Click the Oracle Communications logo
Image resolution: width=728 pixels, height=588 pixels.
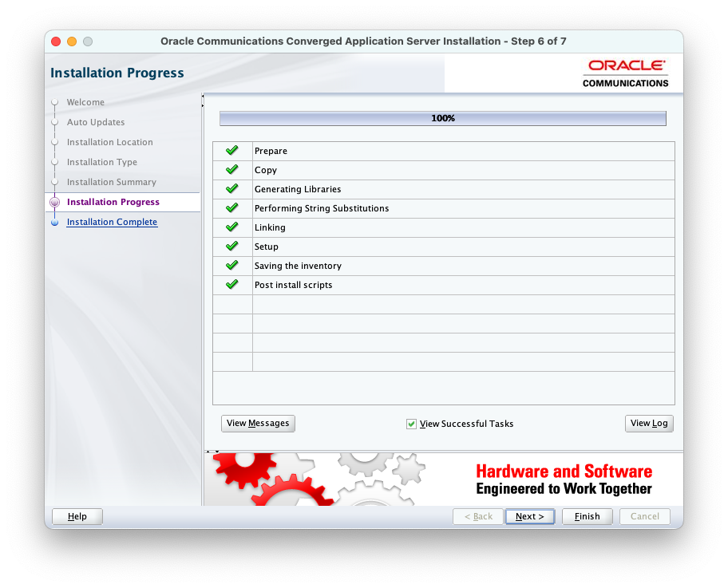pos(625,73)
